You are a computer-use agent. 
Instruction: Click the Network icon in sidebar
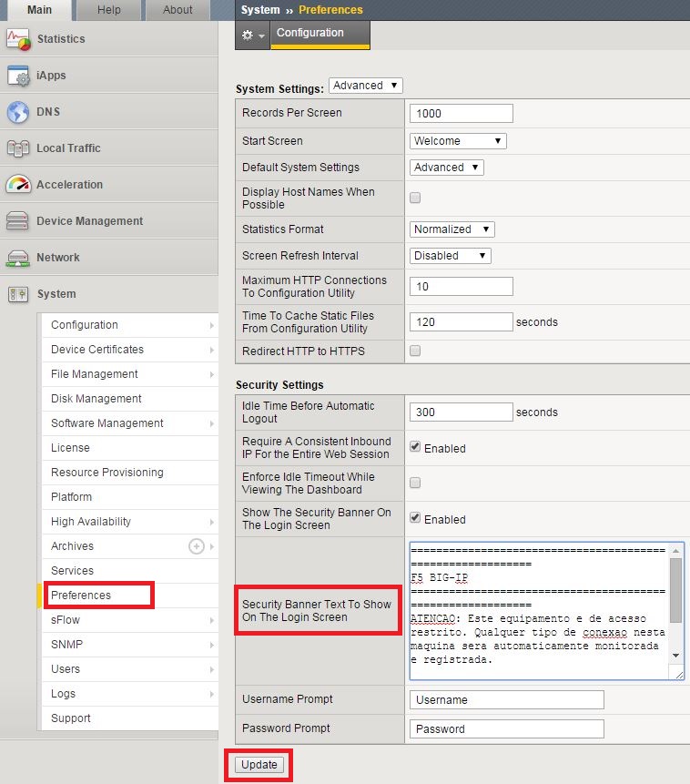coord(18,258)
